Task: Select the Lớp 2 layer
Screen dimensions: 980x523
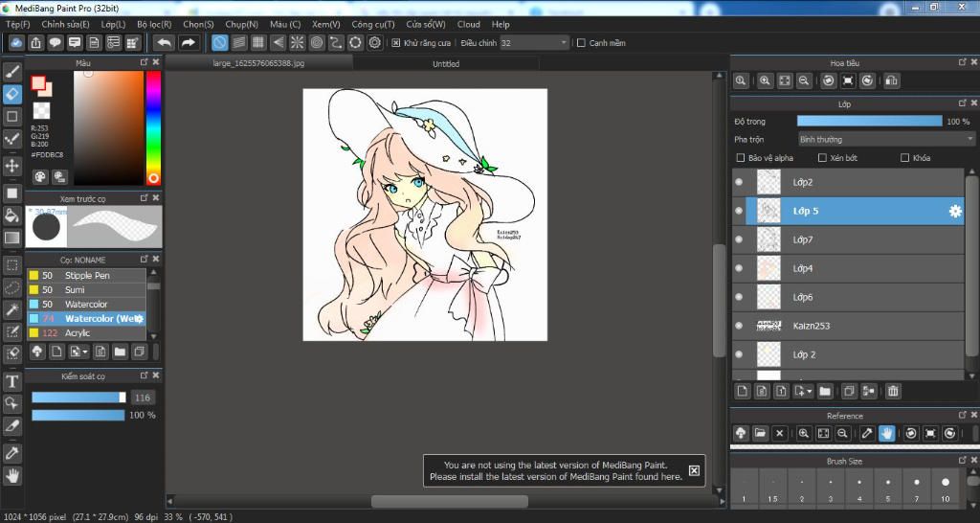Action: click(848, 354)
